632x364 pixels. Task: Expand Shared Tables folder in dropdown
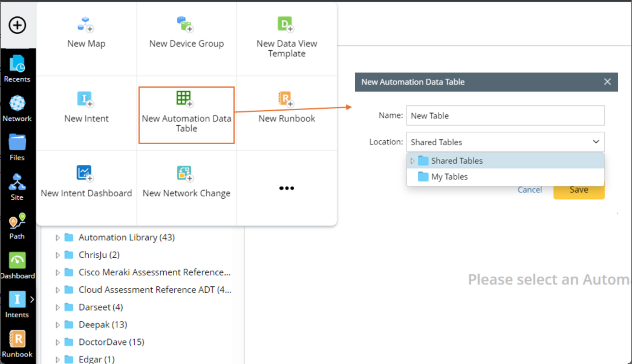[x=412, y=161]
